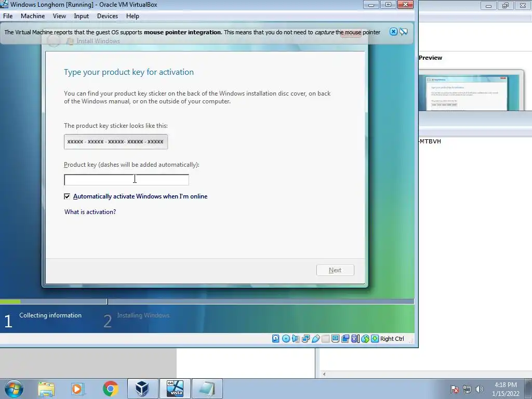Viewport: 532px width, 399px height.
Task: Click the Preview heading in VirtualBox Manager
Action: coord(430,58)
